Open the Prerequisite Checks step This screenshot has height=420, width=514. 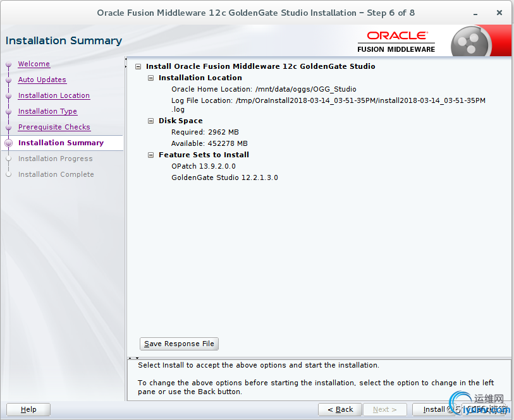54,127
